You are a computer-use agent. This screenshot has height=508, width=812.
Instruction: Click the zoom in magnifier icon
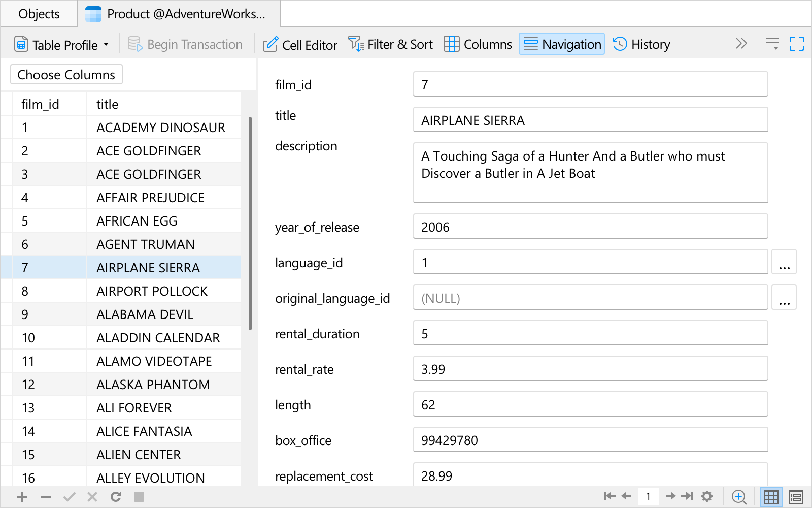point(739,497)
